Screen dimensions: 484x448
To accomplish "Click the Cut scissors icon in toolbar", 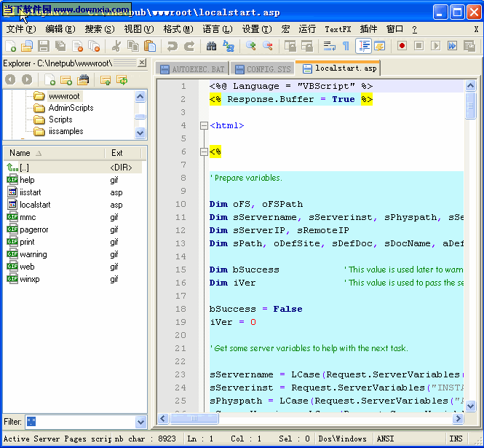I will click(x=116, y=46).
